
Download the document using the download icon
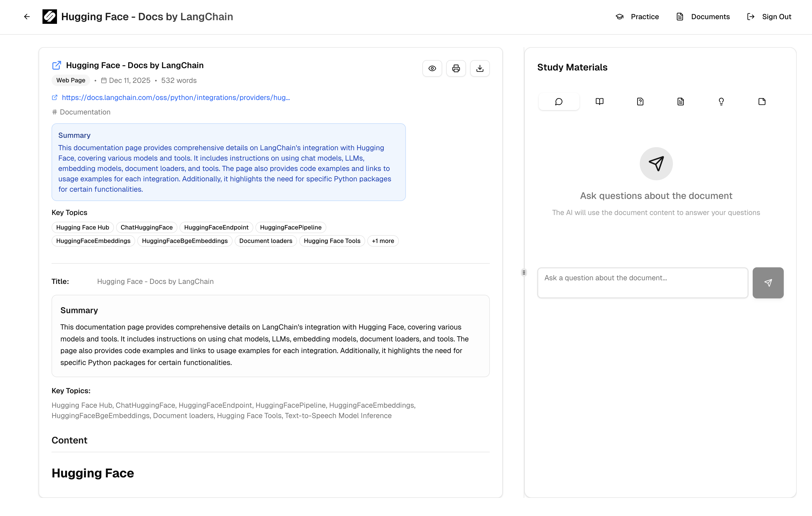coord(480,68)
